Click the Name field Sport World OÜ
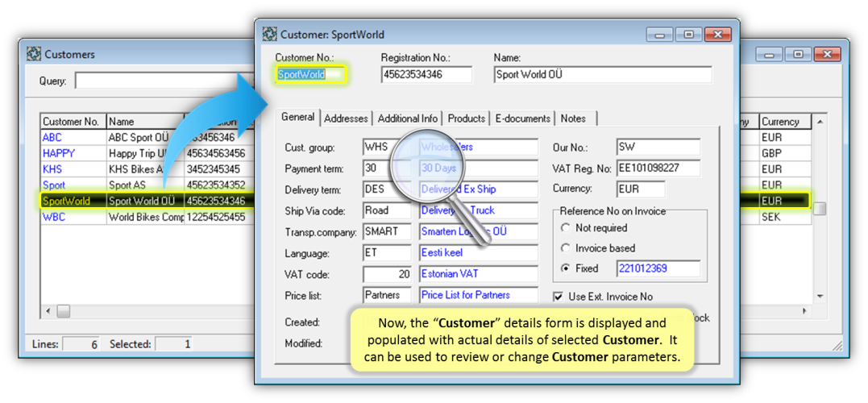 point(603,75)
